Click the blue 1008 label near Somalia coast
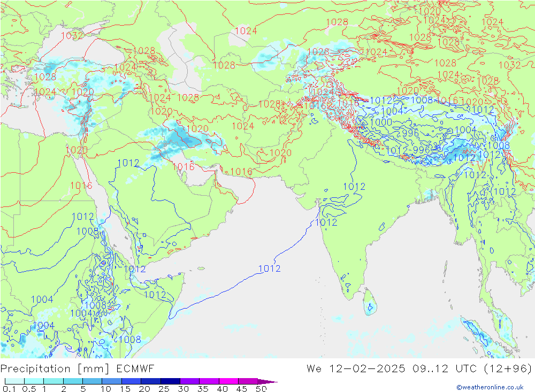Viewport: 535px width, 392px height. pyautogui.click(x=129, y=339)
